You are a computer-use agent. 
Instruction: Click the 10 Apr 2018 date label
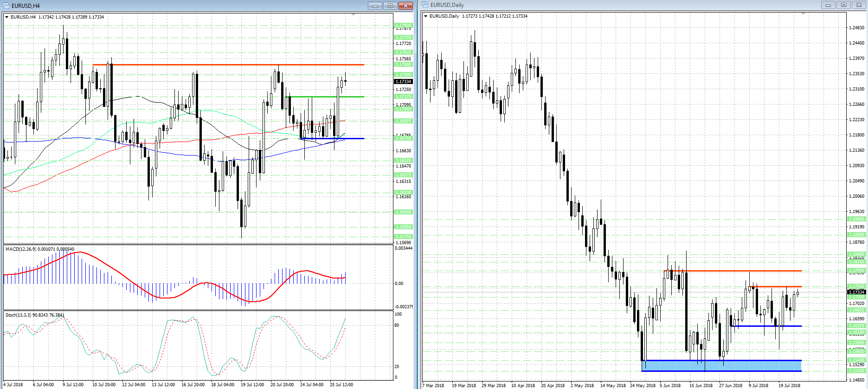(523, 386)
